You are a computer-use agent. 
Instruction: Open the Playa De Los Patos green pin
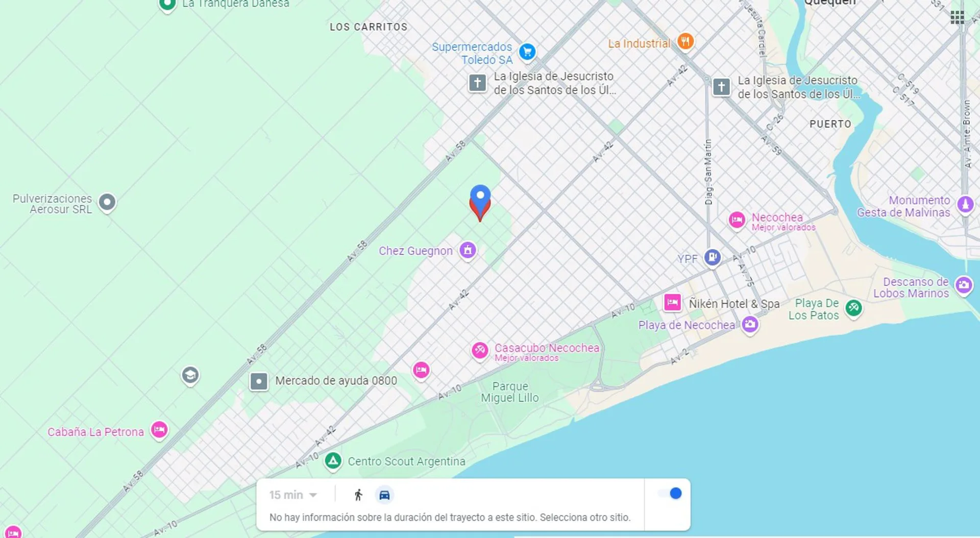click(x=853, y=308)
